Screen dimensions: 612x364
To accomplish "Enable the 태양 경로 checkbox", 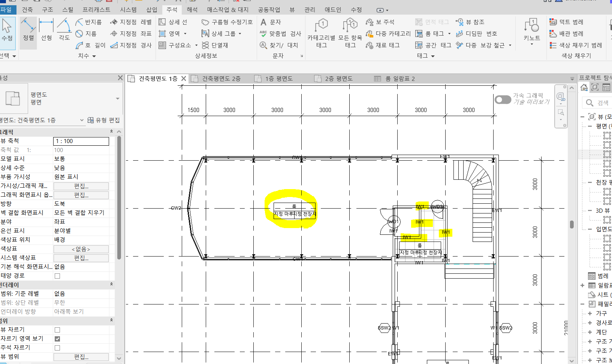I will (x=57, y=276).
